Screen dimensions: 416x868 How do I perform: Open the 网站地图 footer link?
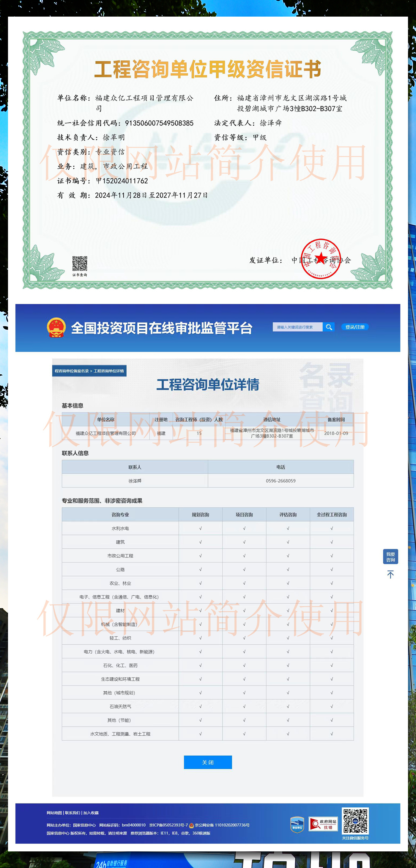(x=54, y=813)
